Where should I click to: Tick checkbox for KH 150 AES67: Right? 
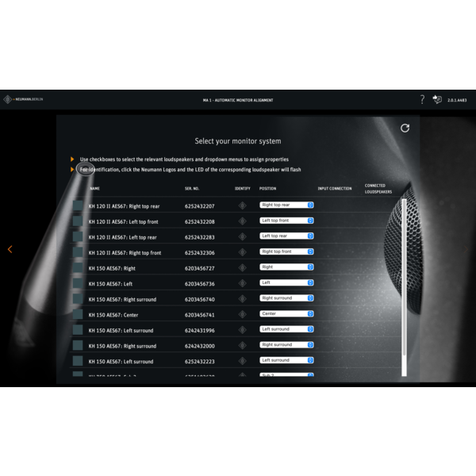coord(78,268)
